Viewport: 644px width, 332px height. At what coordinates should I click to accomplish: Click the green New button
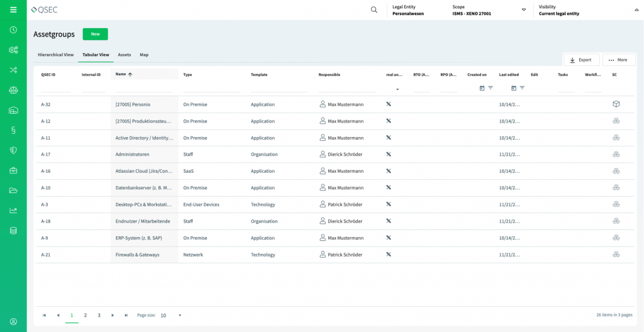tap(95, 34)
